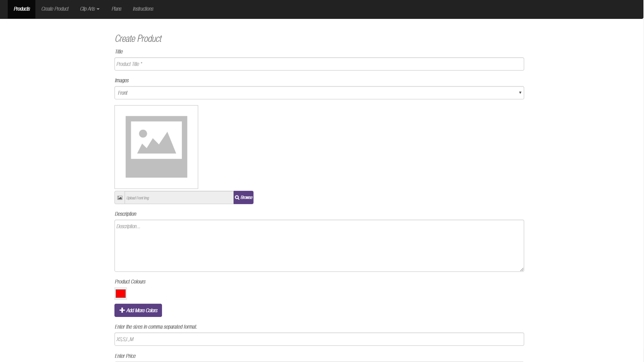
Task: Click the magnifier icon on the Browse button
Action: click(237, 197)
